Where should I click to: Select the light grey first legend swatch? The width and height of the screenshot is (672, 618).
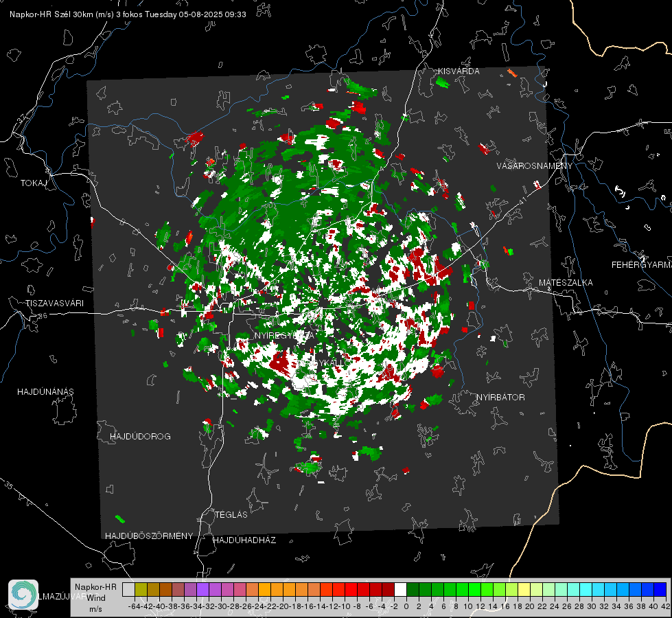(x=128, y=589)
